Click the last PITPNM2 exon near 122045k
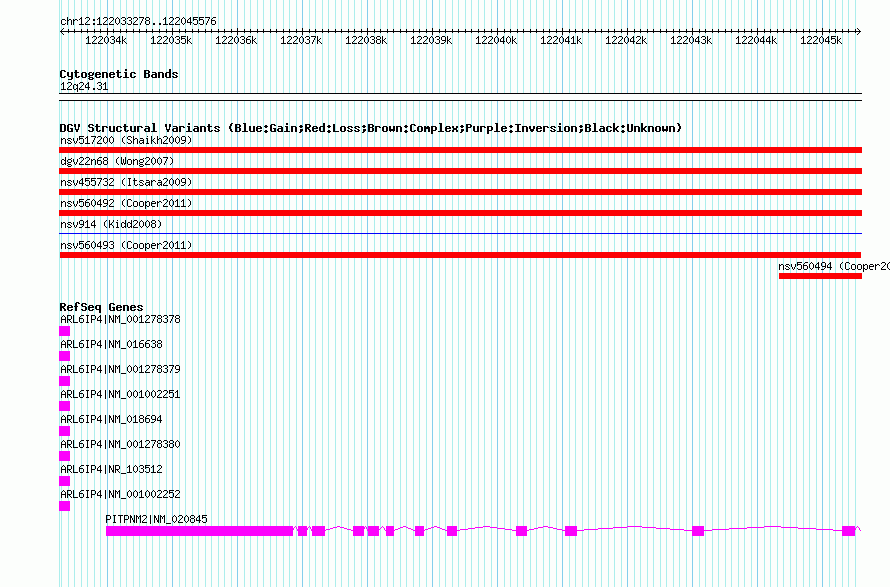Image resolution: width=890 pixels, height=587 pixels. pyautogui.click(x=849, y=531)
